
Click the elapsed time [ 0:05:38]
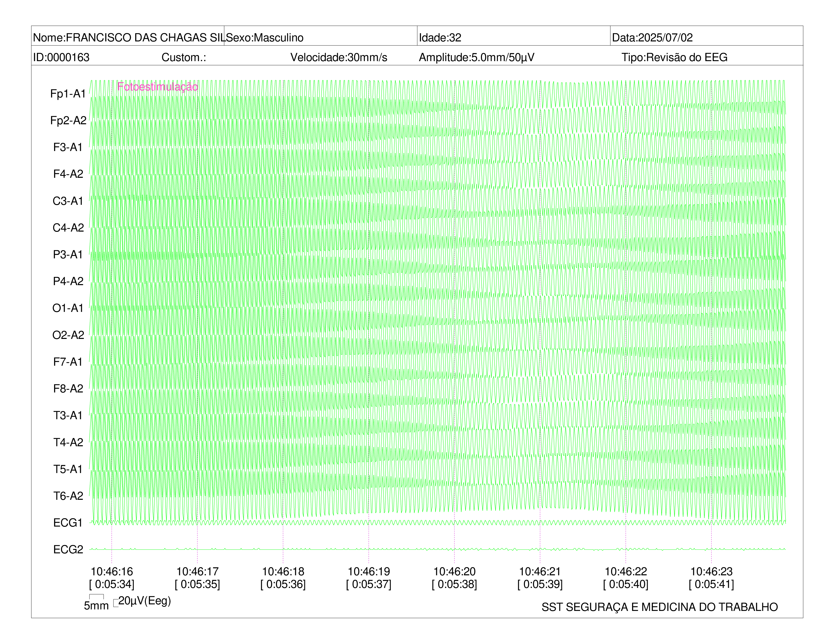click(x=454, y=584)
